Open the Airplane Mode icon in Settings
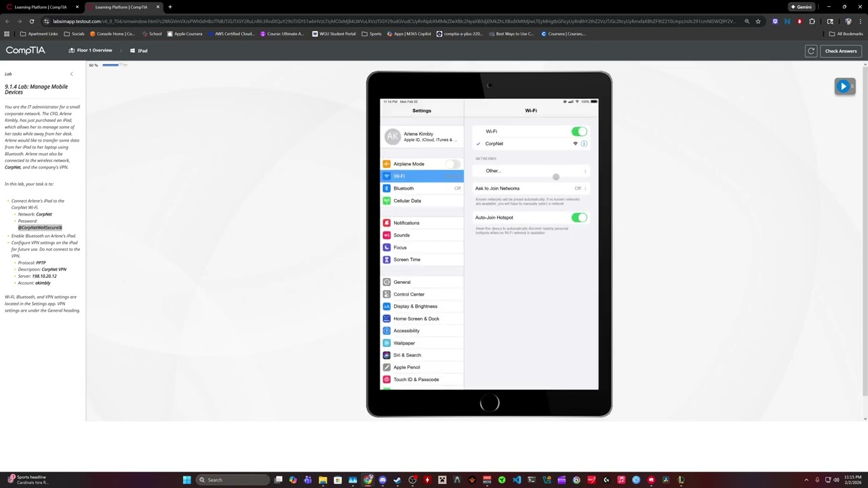The width and height of the screenshot is (868, 488). click(x=387, y=164)
